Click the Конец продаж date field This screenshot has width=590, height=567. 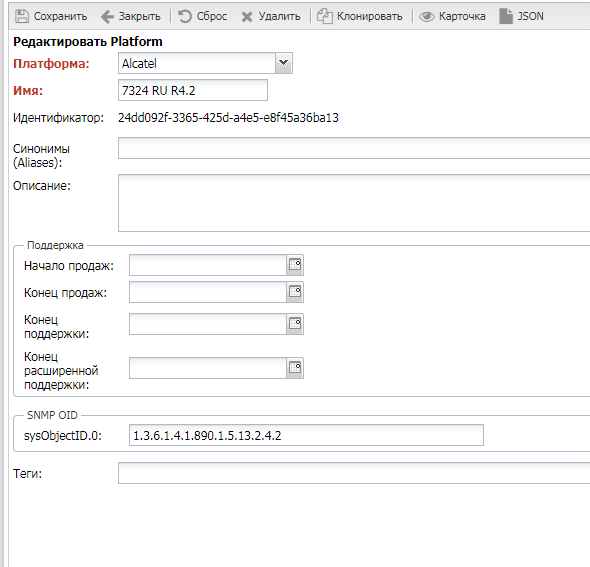(x=208, y=292)
